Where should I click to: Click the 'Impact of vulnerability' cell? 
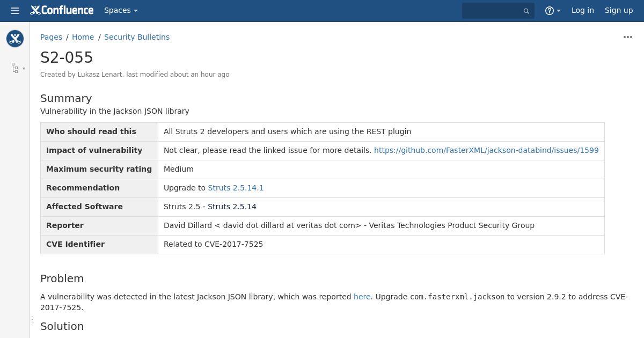coord(99,151)
